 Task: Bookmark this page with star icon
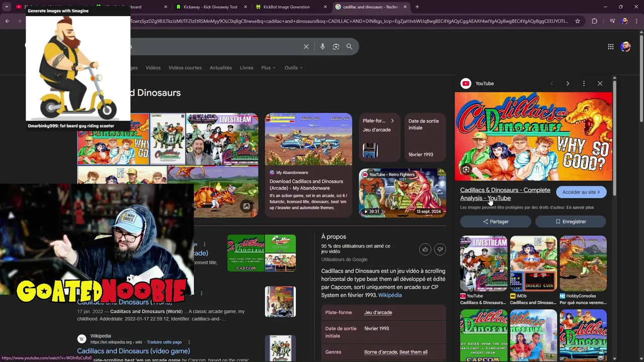578,21
